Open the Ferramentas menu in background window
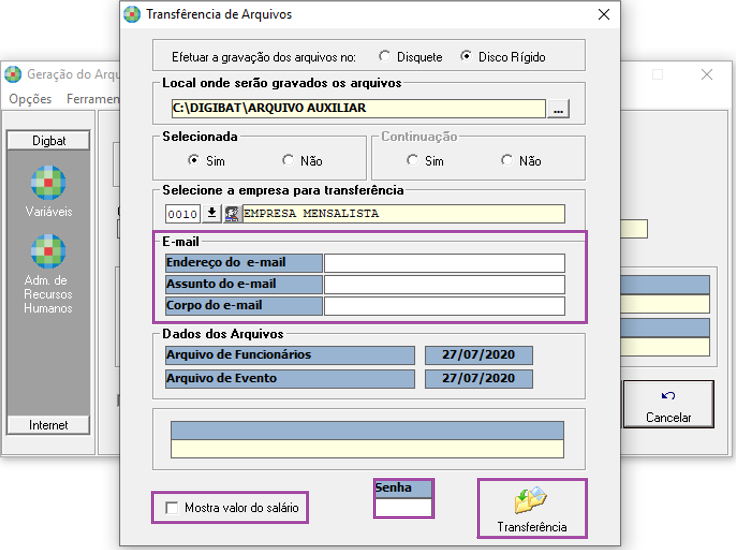This screenshot has height=550, width=736. point(93,99)
